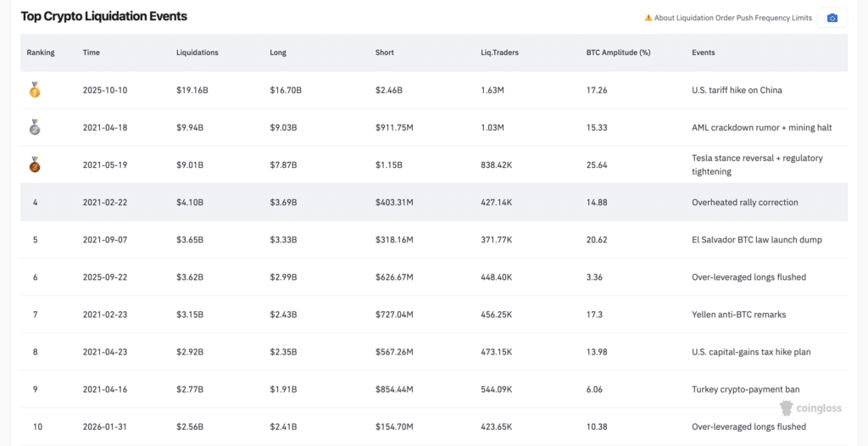
Task: Select the Long column header
Action: (278, 53)
